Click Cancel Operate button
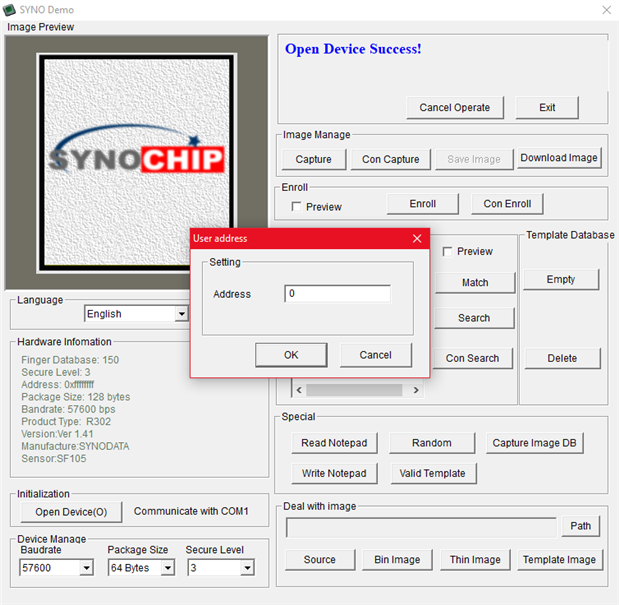Screen dimensions: 619x605 click(x=455, y=107)
